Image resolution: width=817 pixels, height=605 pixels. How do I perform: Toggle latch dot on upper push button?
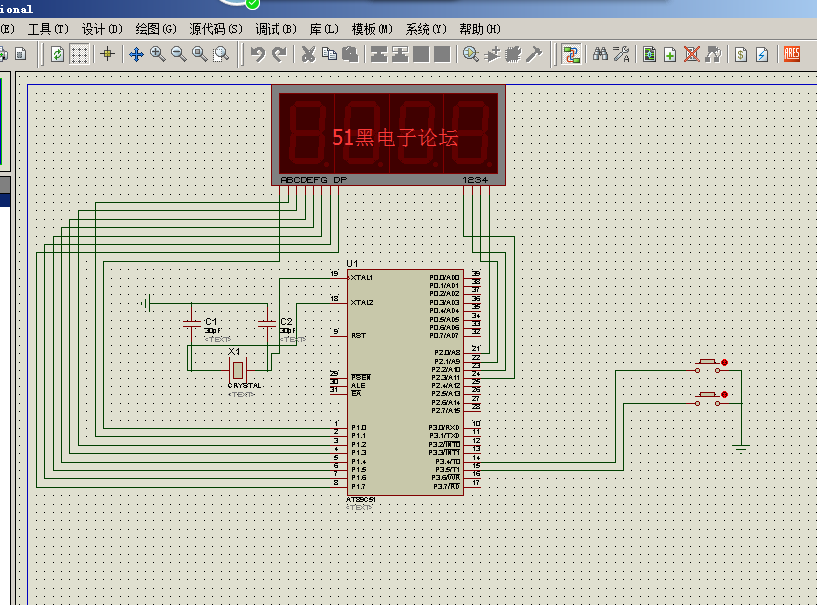[x=724, y=362]
